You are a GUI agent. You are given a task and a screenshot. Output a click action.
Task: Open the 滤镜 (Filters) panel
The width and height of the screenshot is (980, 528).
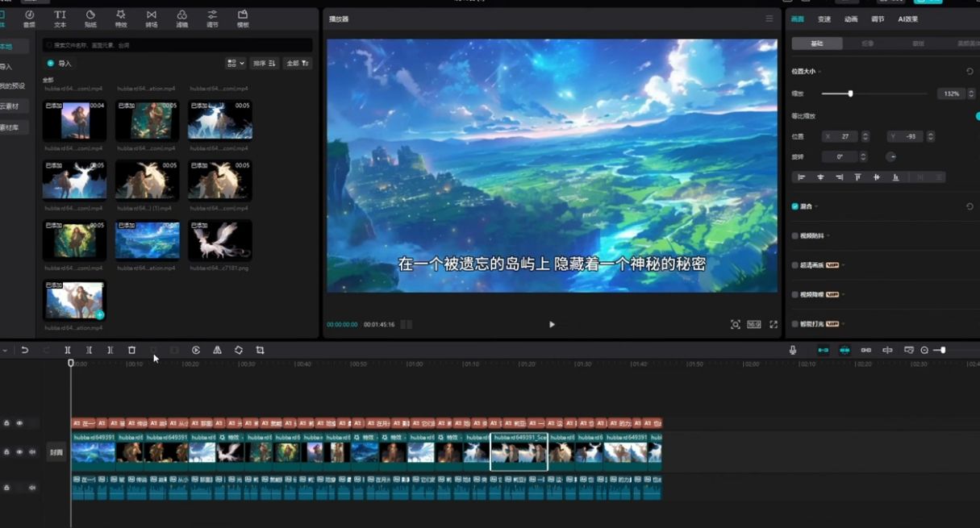coord(181,18)
